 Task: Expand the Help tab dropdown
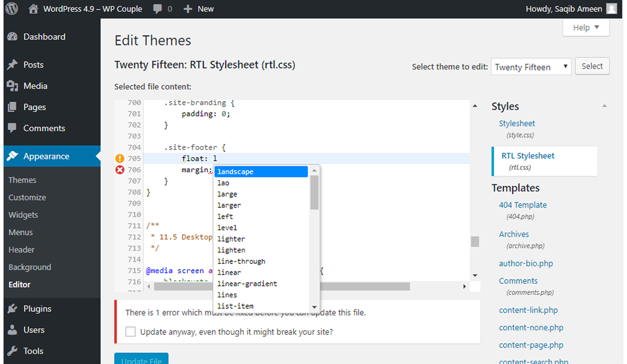(586, 27)
